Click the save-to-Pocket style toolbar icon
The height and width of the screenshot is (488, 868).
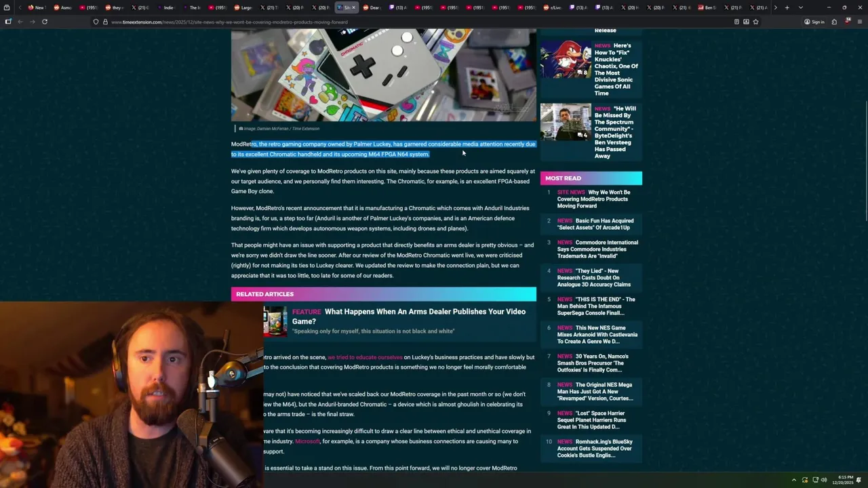pos(746,22)
